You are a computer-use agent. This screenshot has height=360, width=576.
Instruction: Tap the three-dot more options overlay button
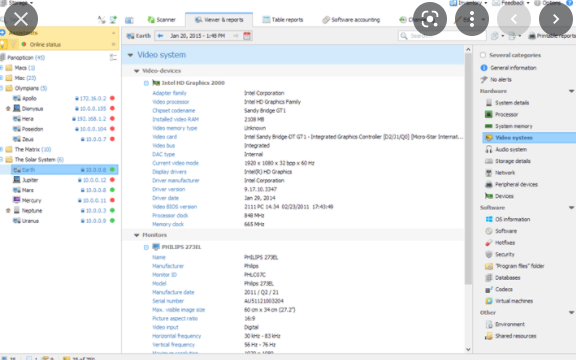[472, 19]
